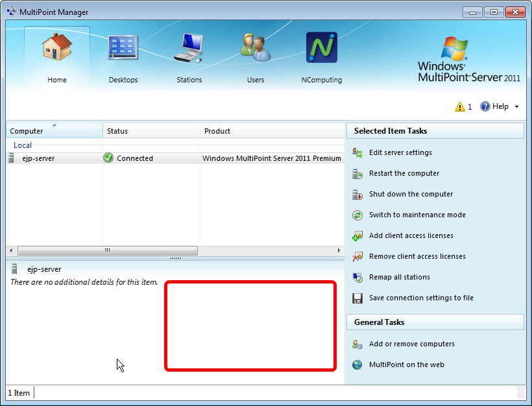The height and width of the screenshot is (406, 532).
Task: Choose Save connection settings to file
Action: tap(421, 298)
